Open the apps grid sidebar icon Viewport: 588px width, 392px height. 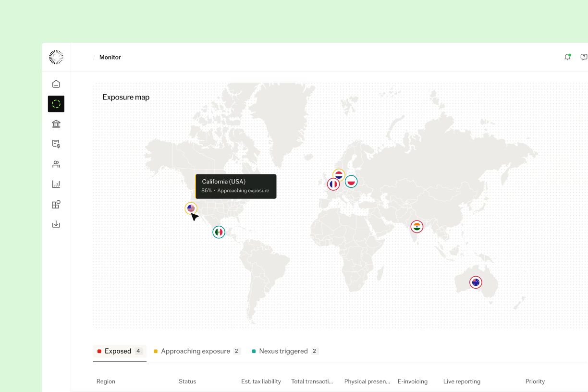56,204
